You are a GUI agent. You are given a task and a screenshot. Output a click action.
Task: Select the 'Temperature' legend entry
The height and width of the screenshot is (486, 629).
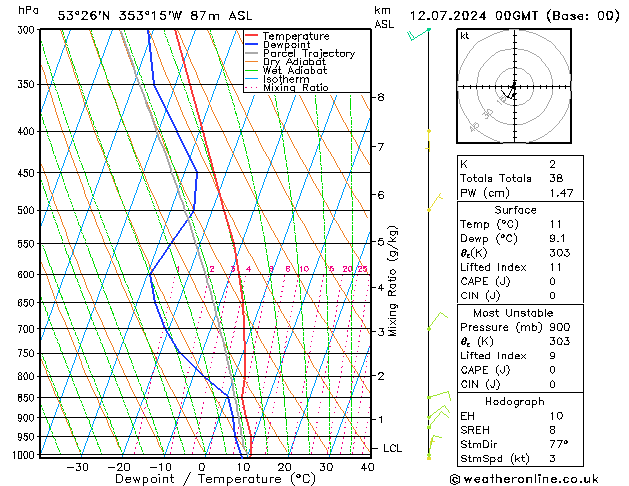point(296,36)
